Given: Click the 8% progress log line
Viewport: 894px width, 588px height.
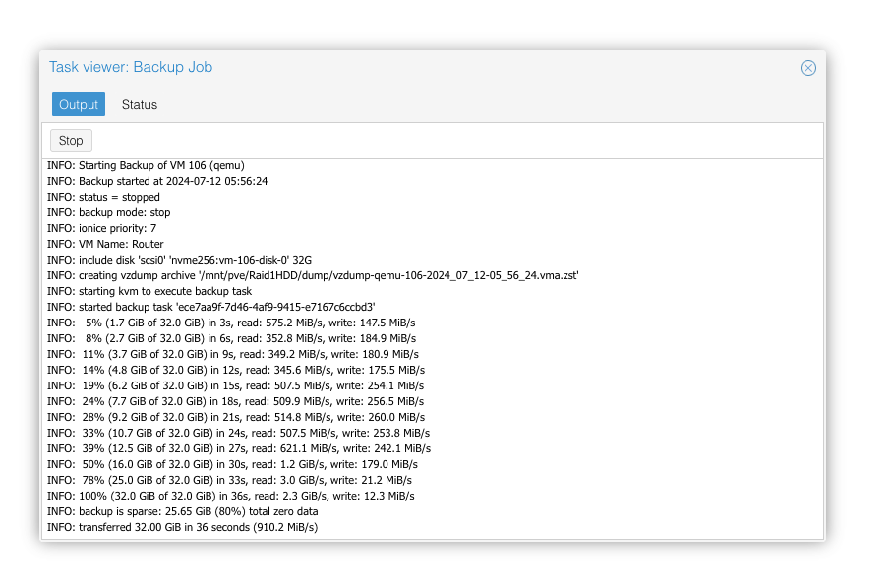Looking at the screenshot, I should click(x=231, y=338).
